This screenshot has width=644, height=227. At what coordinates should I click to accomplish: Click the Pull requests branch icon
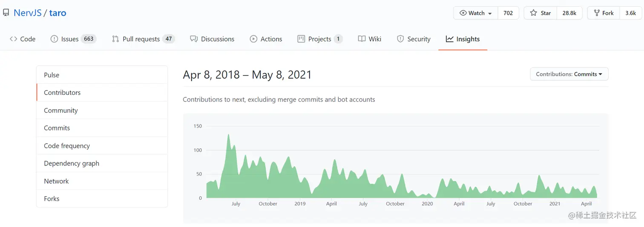click(115, 39)
